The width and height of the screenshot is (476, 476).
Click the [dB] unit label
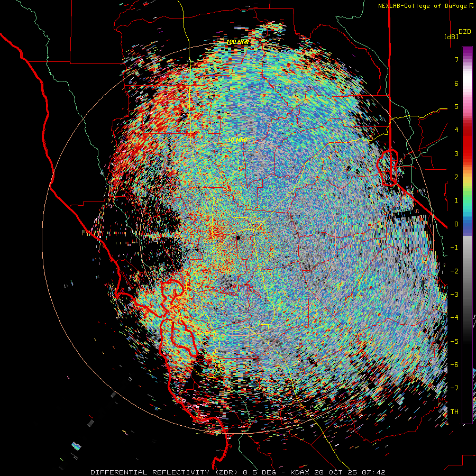click(451, 36)
